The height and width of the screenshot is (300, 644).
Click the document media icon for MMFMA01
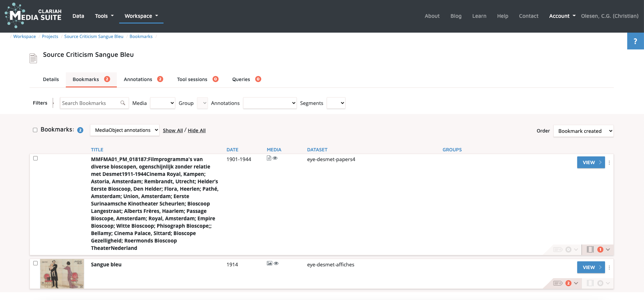(269, 158)
